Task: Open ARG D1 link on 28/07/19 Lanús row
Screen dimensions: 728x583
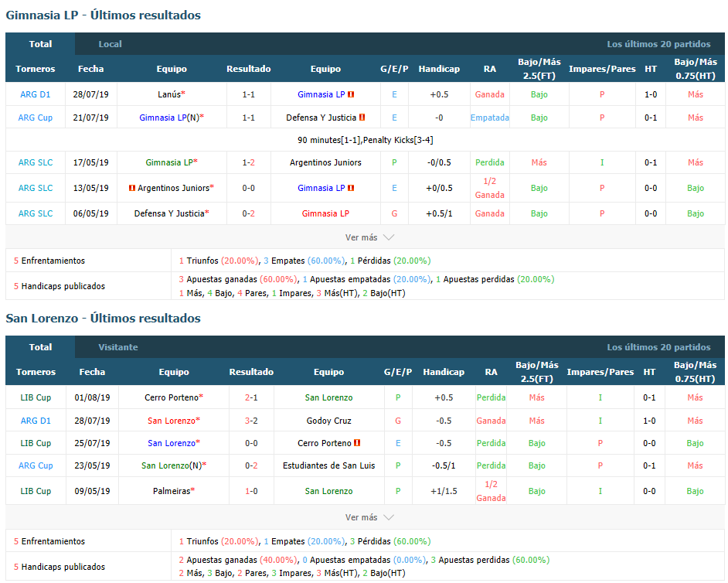Action: point(36,94)
